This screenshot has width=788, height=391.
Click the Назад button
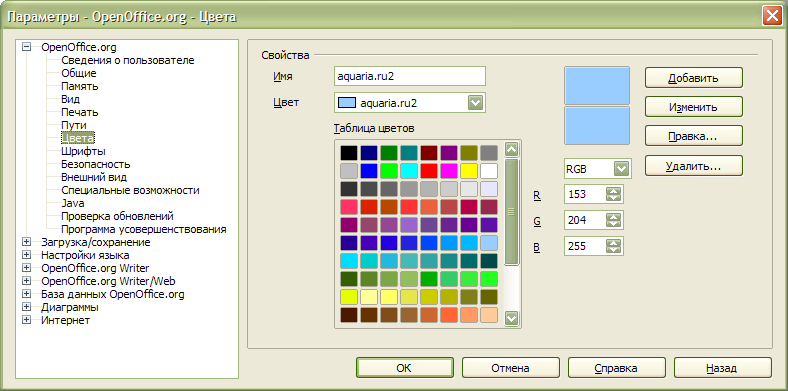pos(722,368)
